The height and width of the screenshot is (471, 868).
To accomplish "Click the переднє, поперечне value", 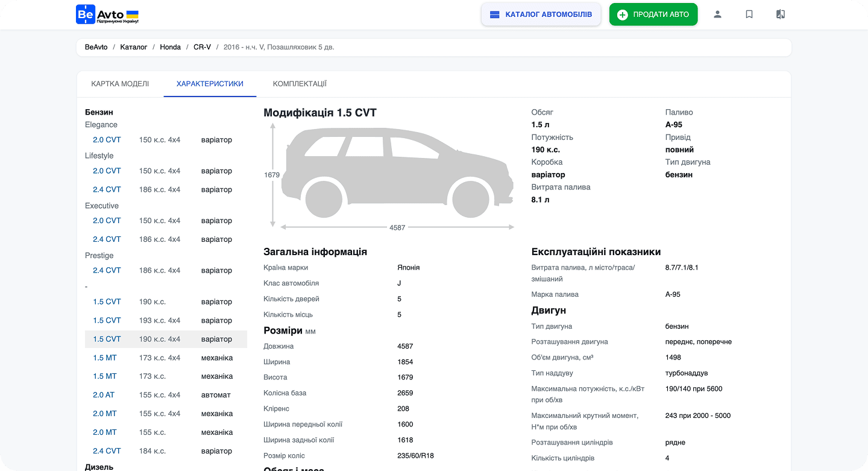I will click(x=699, y=342).
